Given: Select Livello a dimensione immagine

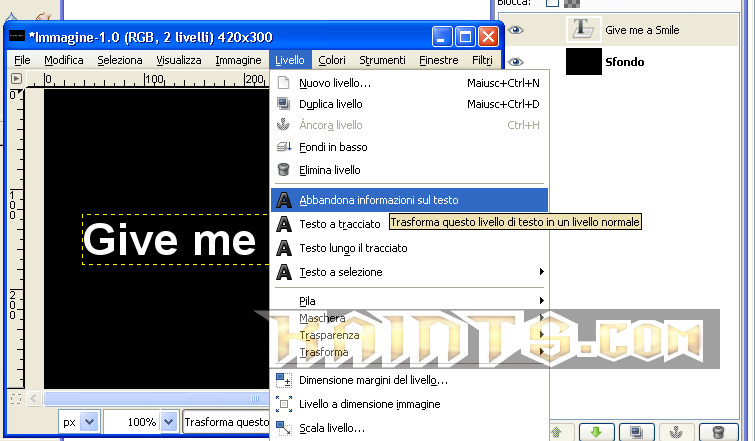Looking at the screenshot, I should (x=409, y=404).
